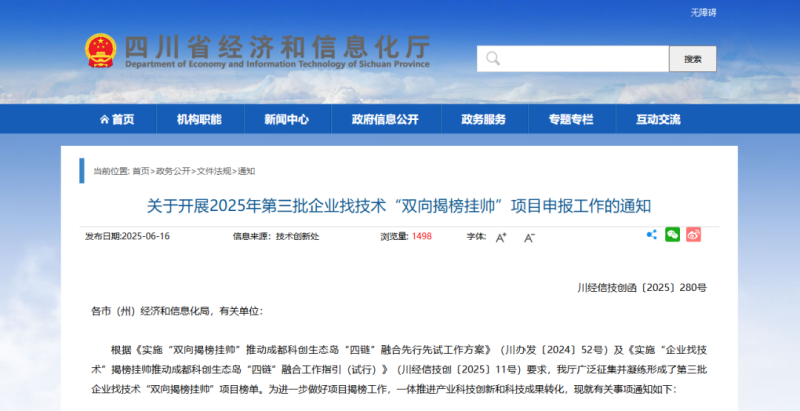Open the 机构职能 menu

pos(199,119)
